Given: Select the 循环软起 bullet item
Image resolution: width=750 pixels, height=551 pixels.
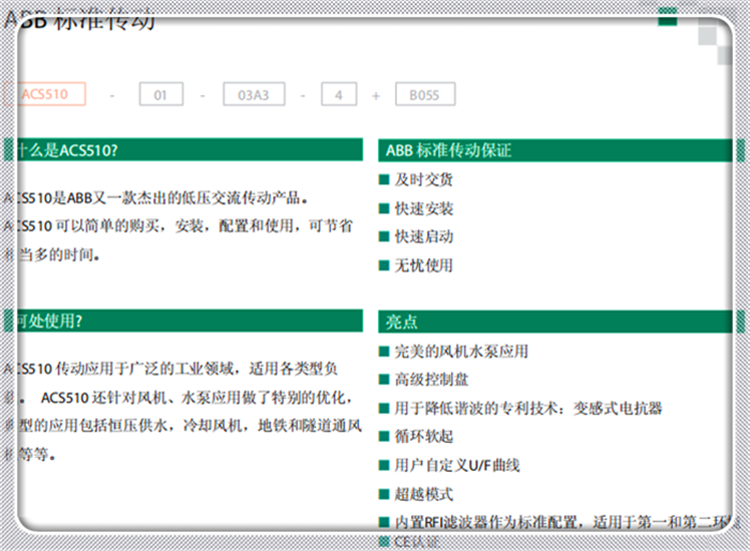Looking at the screenshot, I should pyautogui.click(x=416, y=437).
